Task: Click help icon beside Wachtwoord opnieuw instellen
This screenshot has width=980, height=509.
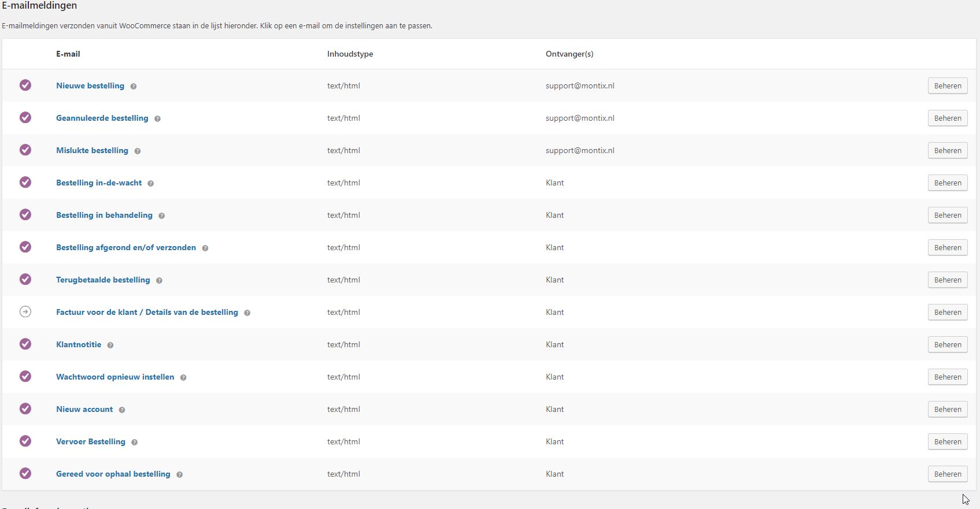Action: pos(183,377)
